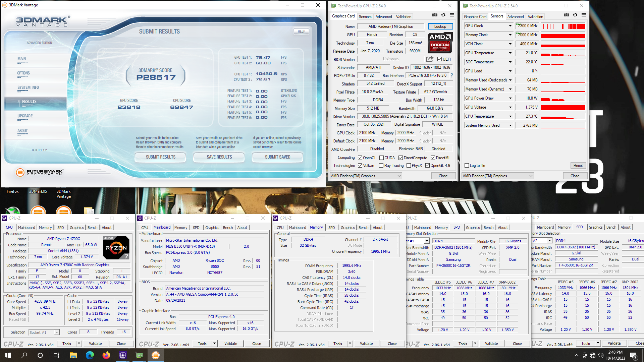This screenshot has width=644, height=362.
Task: Toggle the UEFI checkbox
Action: pos(439,59)
